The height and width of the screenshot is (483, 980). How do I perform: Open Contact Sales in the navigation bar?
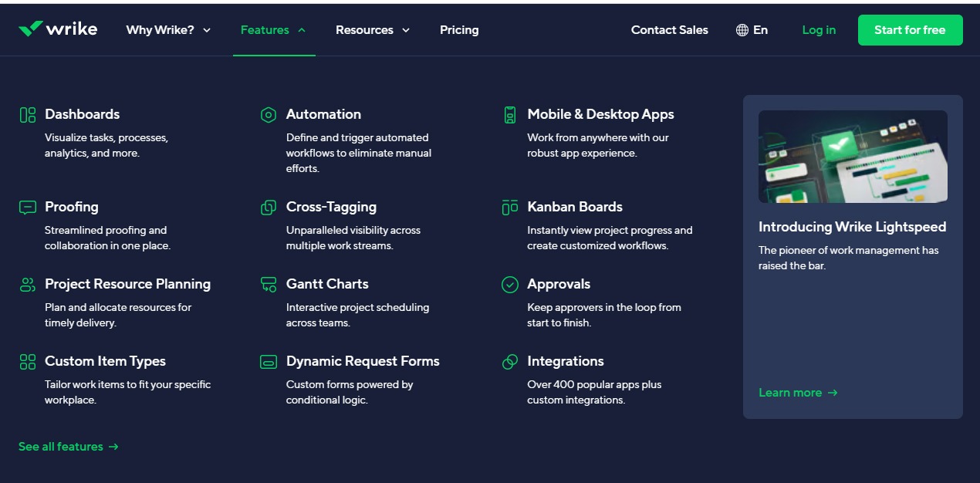669,30
